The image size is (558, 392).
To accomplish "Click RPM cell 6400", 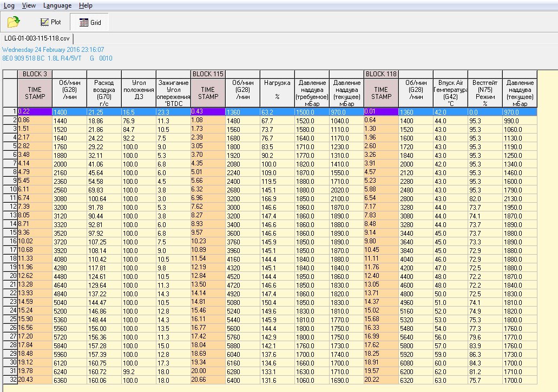I will 243,381.
